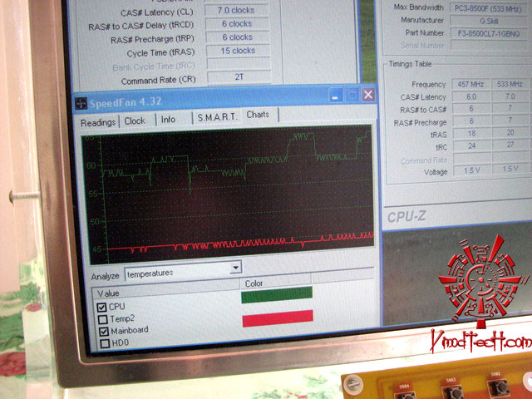Uncheck the CPU checkbox

[x=101, y=308]
